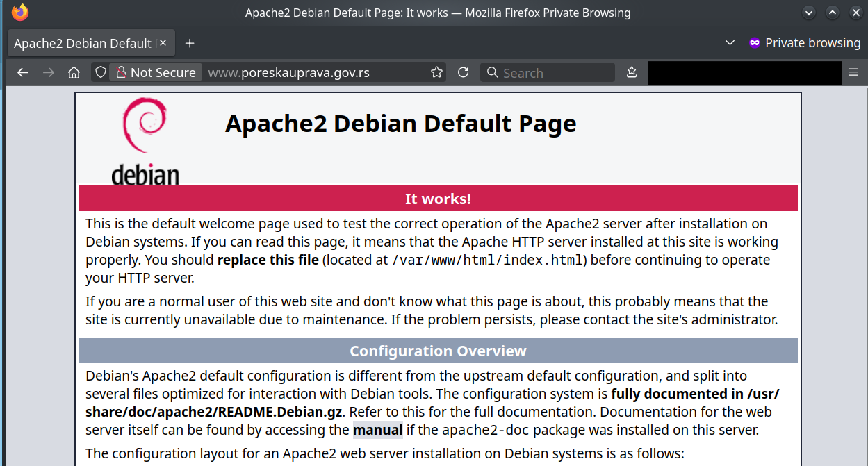Show Not Secure connection information
868x466 pixels.
click(x=156, y=72)
